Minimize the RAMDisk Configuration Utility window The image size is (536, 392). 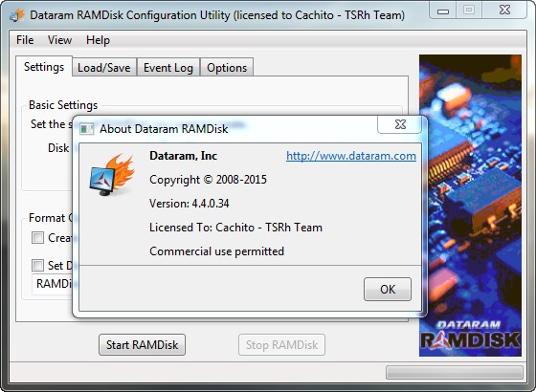[442, 11]
